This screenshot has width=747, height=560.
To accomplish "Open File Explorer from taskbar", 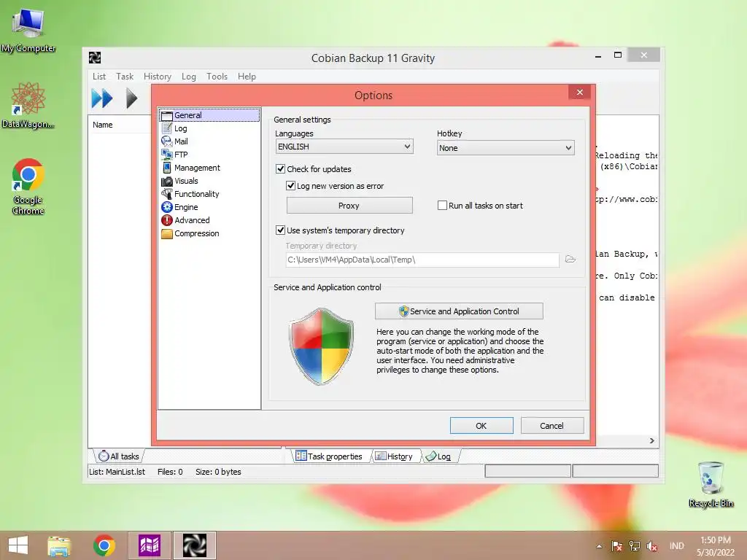I will tap(59, 545).
